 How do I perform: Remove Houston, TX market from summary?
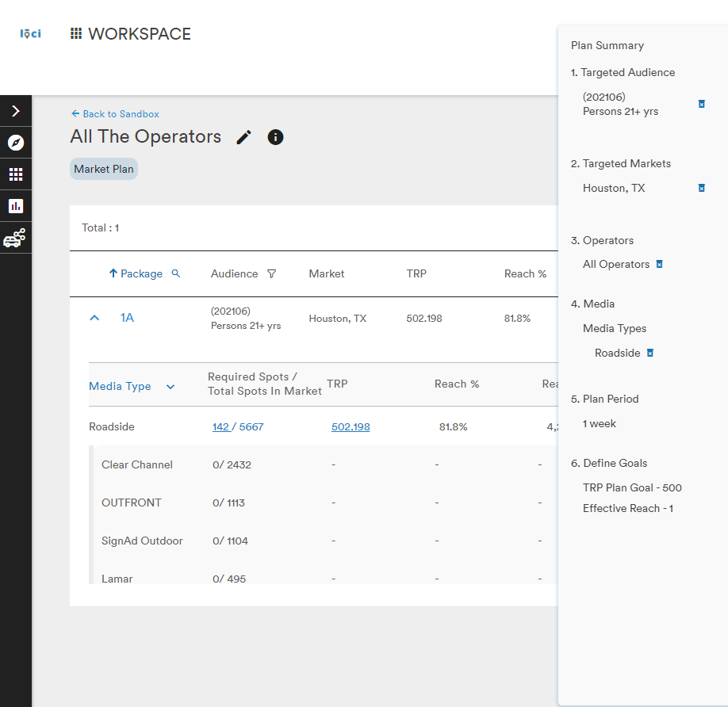pyautogui.click(x=702, y=188)
